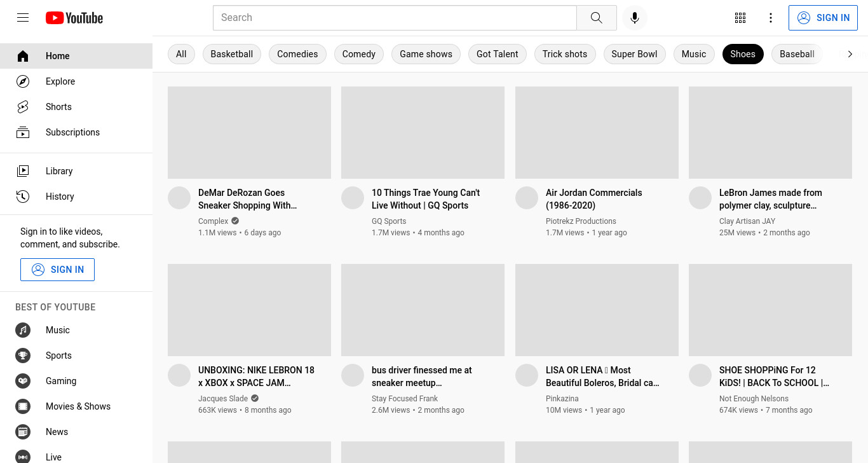868x463 pixels.
Task: Click the Movies & Shows film icon
Action: coord(23,406)
